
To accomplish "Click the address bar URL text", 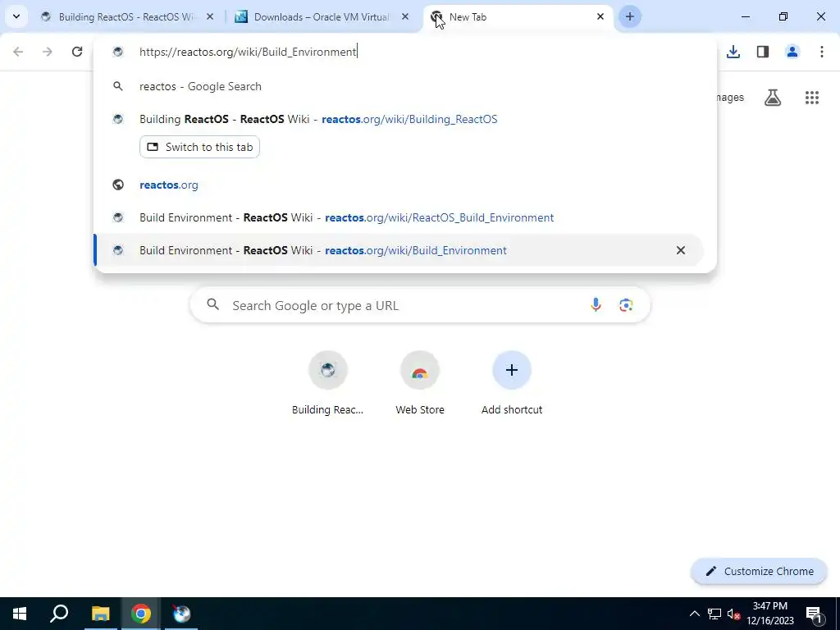I will [x=248, y=52].
